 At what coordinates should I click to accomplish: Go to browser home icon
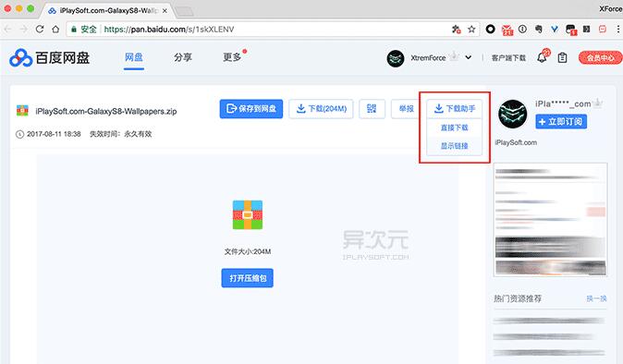[55, 29]
